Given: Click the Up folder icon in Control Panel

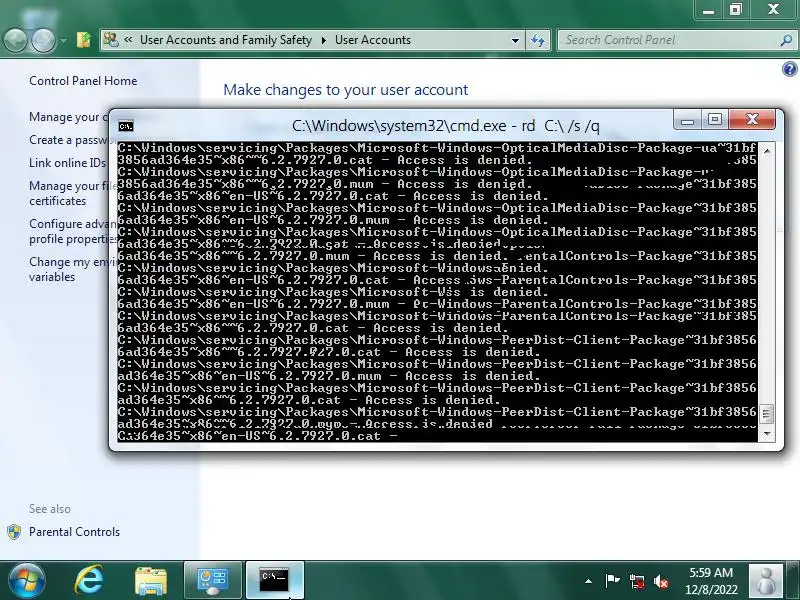Looking at the screenshot, I should point(84,40).
